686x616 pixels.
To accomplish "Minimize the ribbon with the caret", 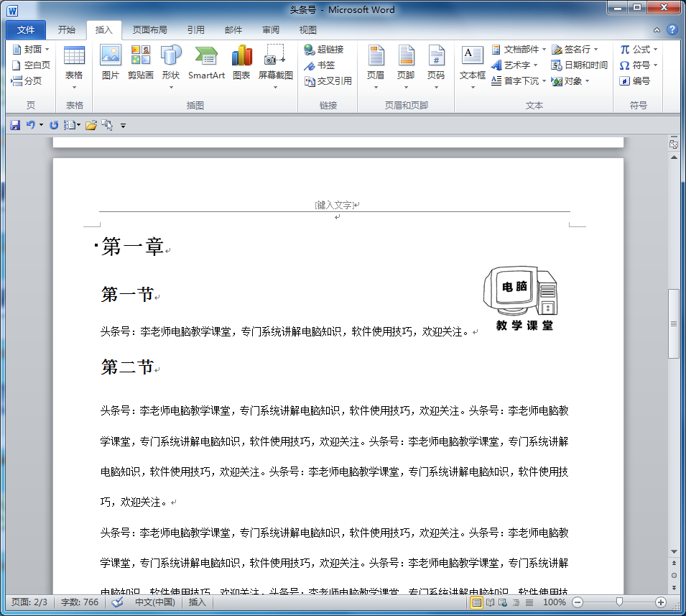I will click(657, 29).
